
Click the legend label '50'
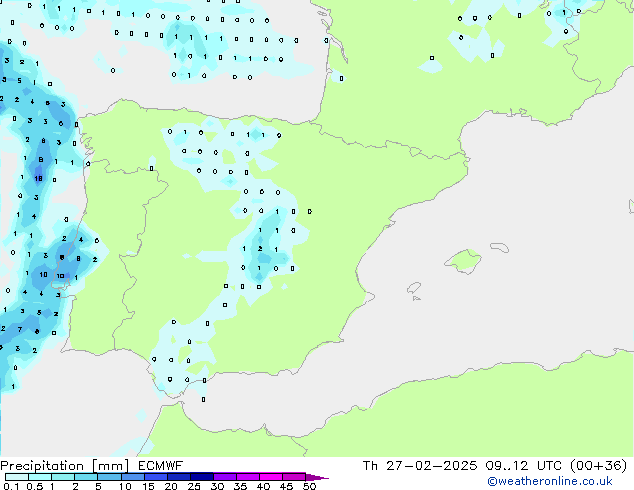pyautogui.click(x=309, y=486)
